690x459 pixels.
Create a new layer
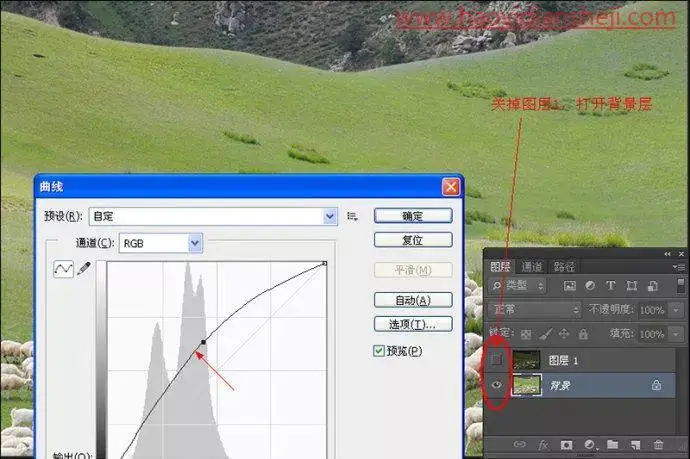click(x=635, y=445)
